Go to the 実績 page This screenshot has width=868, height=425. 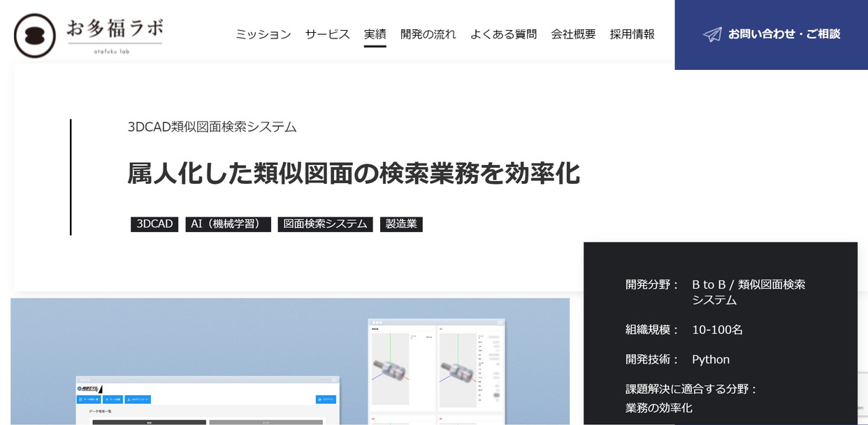[x=375, y=34]
